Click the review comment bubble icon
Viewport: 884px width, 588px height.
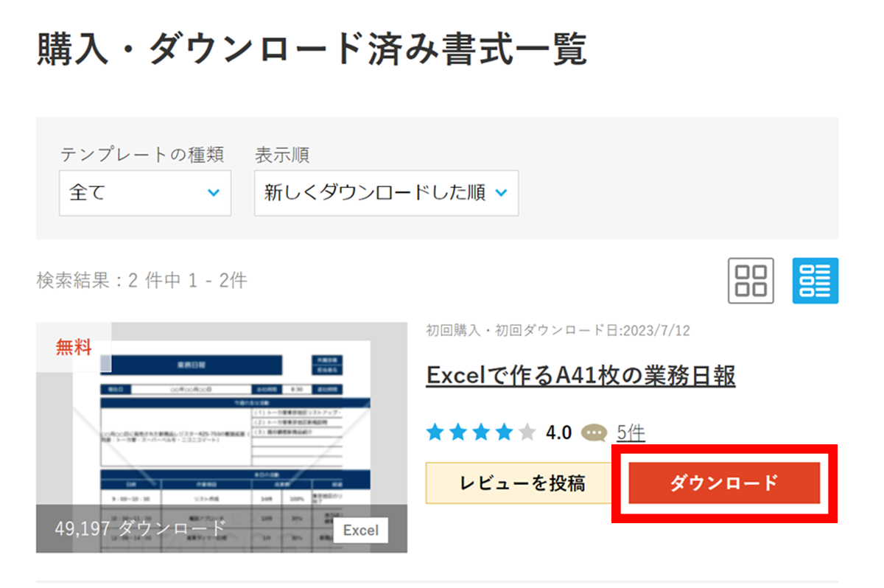coord(594,433)
